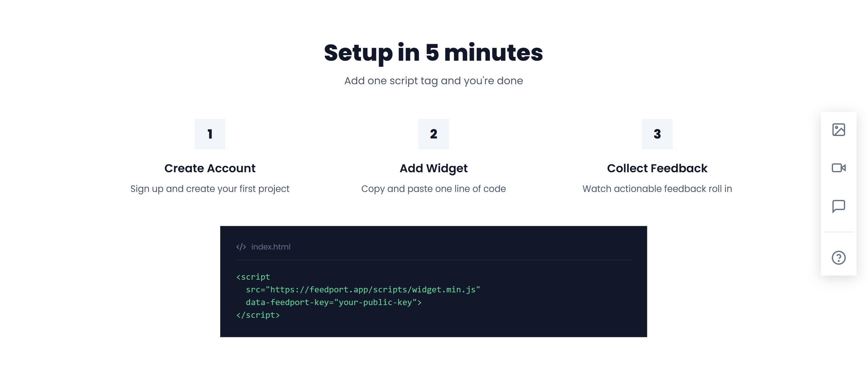The height and width of the screenshot is (375, 868).
Task: Click the code brackets icon beside index.html
Action: tap(241, 247)
